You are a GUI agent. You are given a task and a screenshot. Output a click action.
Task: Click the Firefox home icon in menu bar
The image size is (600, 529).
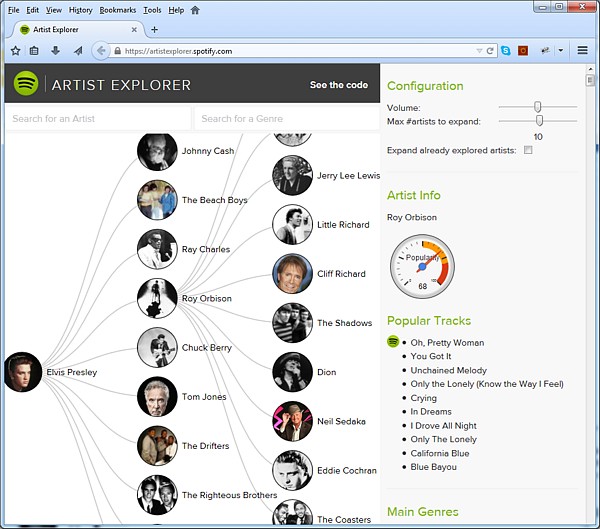[x=195, y=10]
